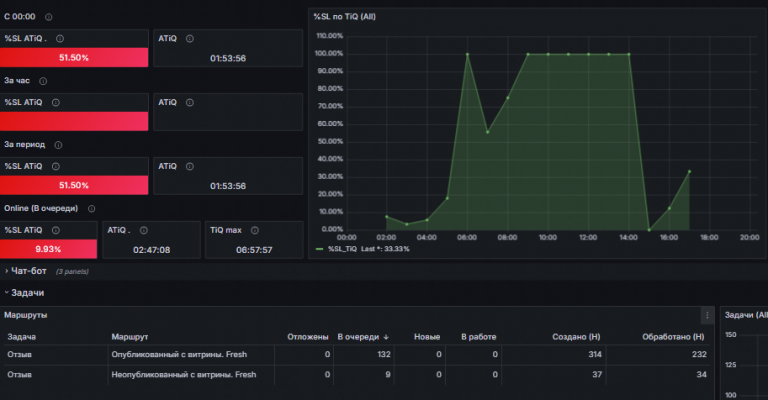
Task: Click the "(3 panels)" label beside Чат-бот
Action: (72, 272)
